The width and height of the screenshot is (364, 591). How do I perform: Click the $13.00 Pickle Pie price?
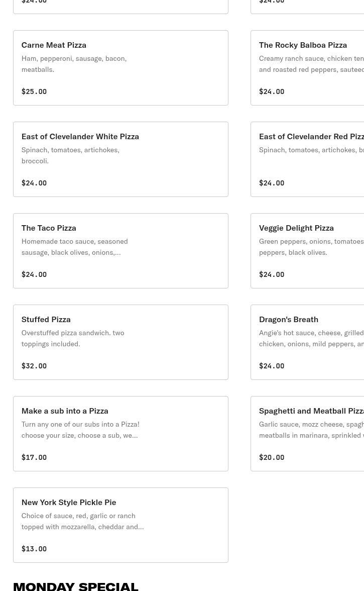34,549
